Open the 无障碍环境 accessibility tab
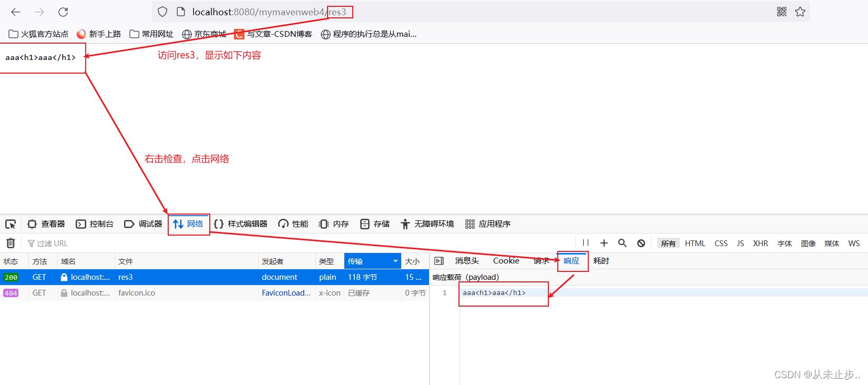This screenshot has height=385, width=868. point(427,224)
